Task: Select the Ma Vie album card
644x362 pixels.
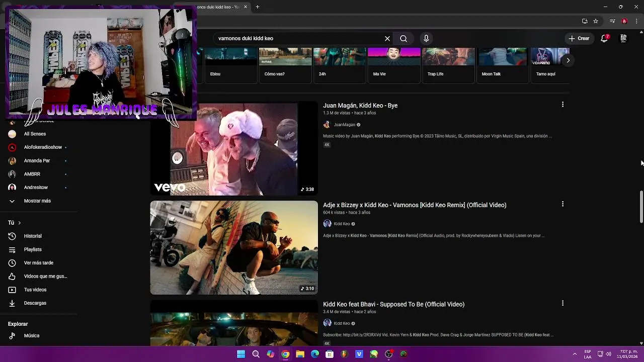Action: pos(394,65)
